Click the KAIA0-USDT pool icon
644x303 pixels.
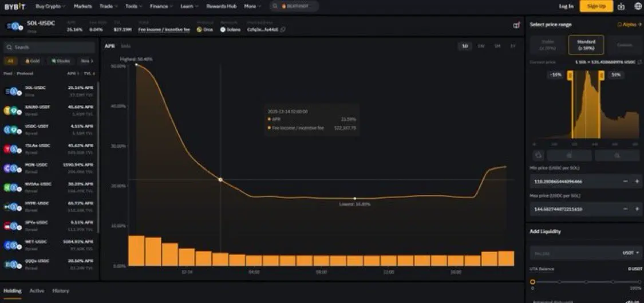click(13, 110)
